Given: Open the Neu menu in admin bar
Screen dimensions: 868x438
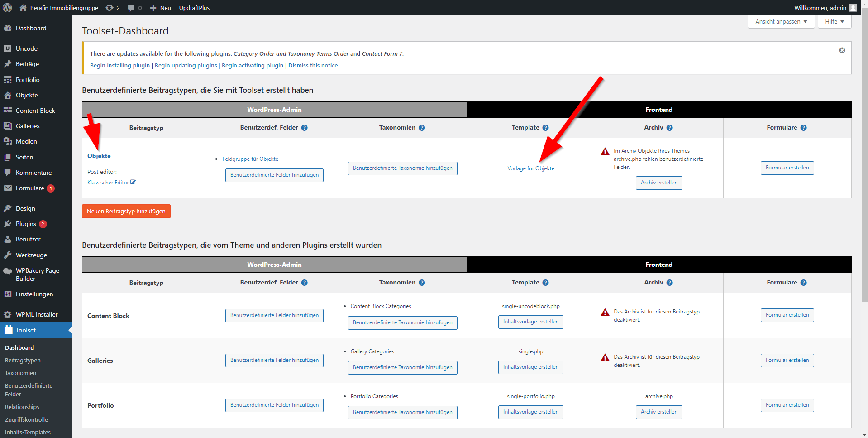Looking at the screenshot, I should click(x=161, y=8).
